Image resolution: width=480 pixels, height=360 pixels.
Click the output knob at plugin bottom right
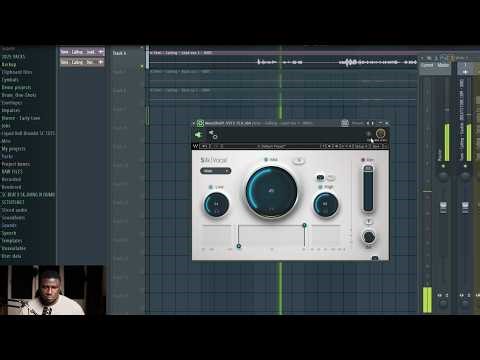(x=369, y=237)
